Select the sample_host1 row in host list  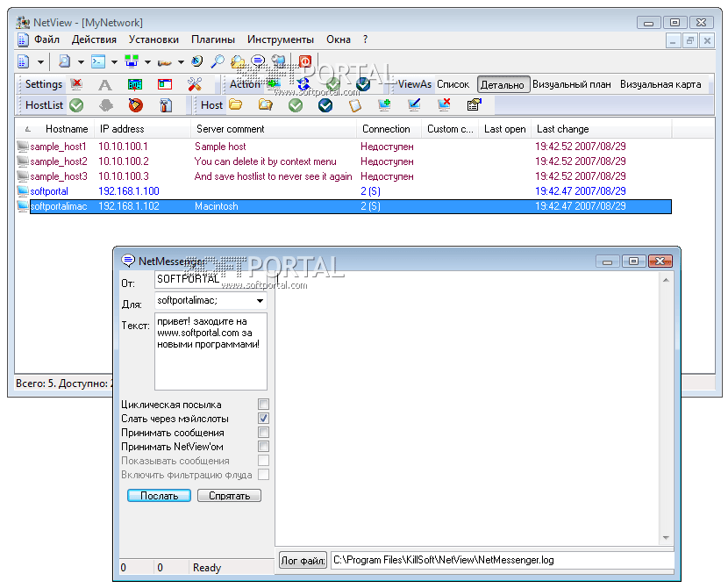click(344, 147)
